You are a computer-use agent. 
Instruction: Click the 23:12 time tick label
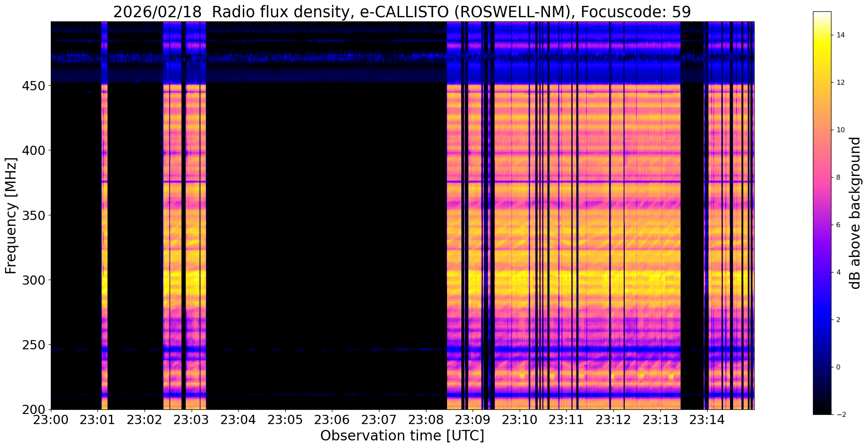(614, 420)
